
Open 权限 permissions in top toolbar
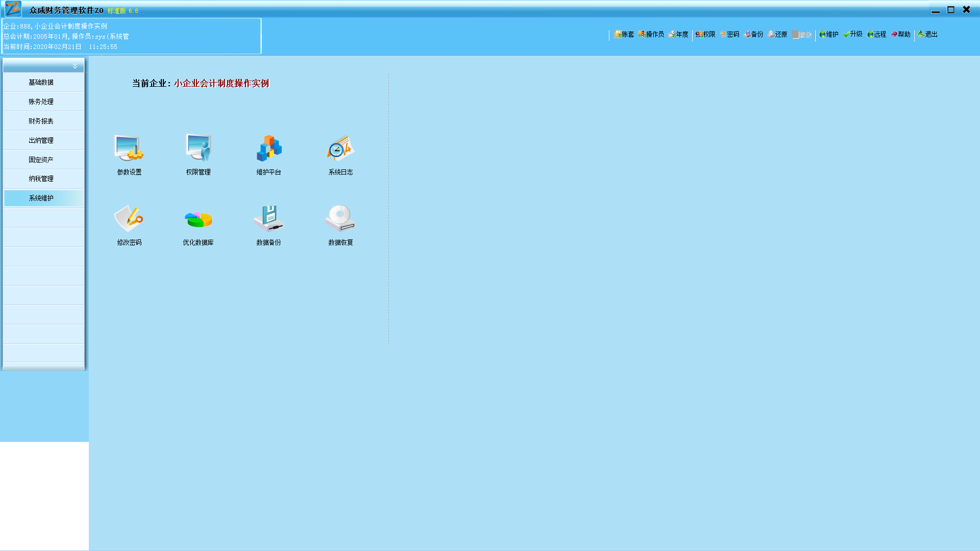(705, 34)
